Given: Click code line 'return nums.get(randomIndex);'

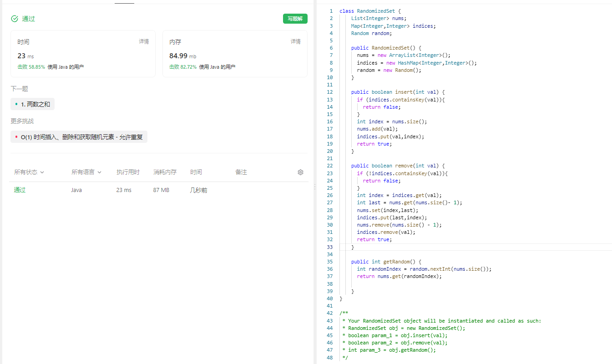Looking at the screenshot, I should [x=400, y=276].
